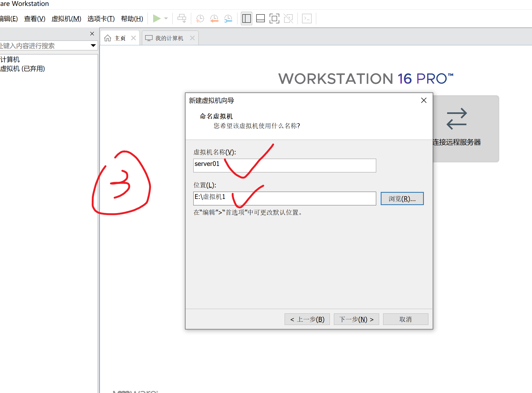Screen dimensions: 532x393
Task: Open the 编辑(E) menu
Action: pyautogui.click(x=9, y=19)
